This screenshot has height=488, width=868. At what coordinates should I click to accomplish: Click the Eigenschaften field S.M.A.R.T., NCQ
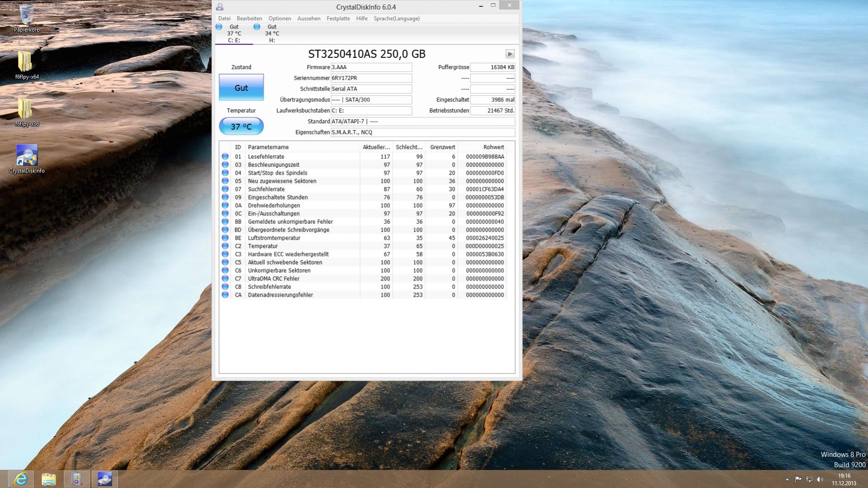423,133
